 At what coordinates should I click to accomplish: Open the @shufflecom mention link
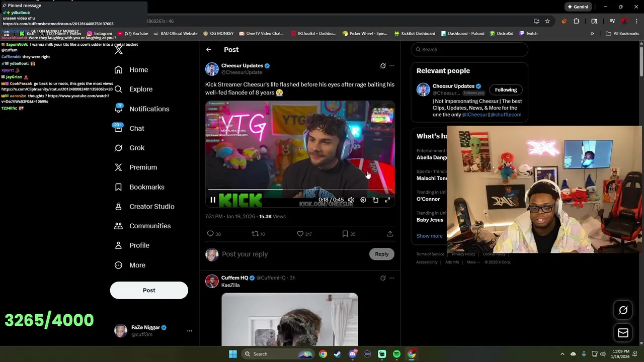[506, 115]
